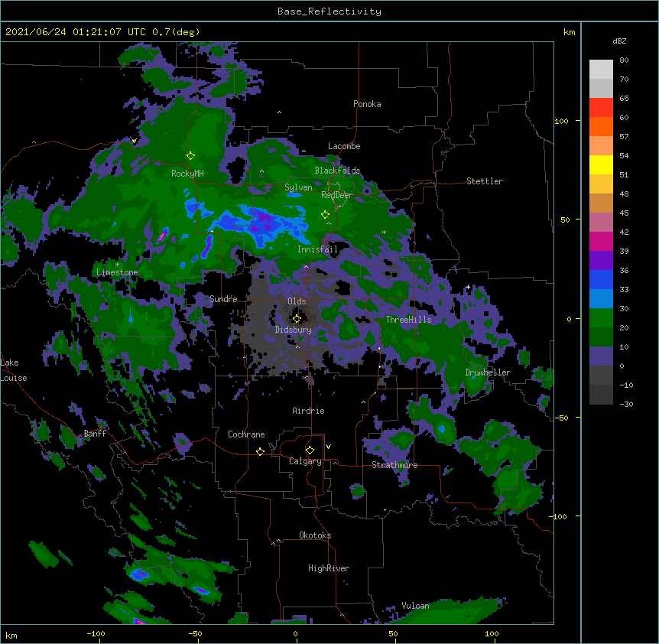Click the Airdrie city label

click(x=308, y=411)
